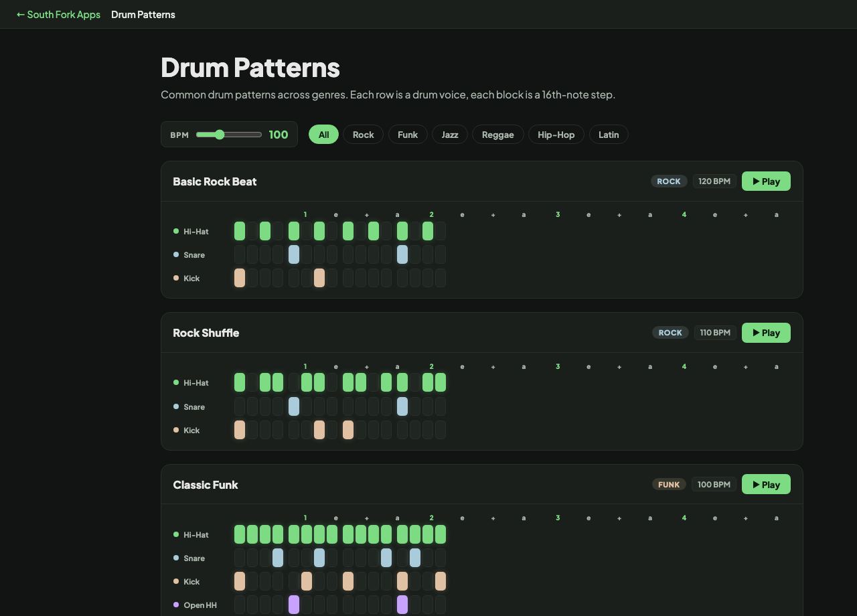
Task: Click the Drum Patterns title in top bar
Action: [x=143, y=14]
